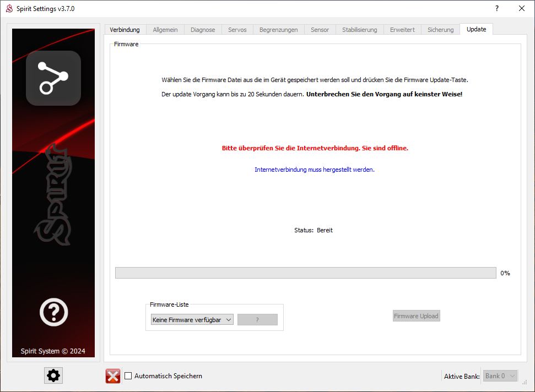Click the Internetverbindung muss hergestellt werden text
Screen dimensions: 535x392
click(314, 170)
